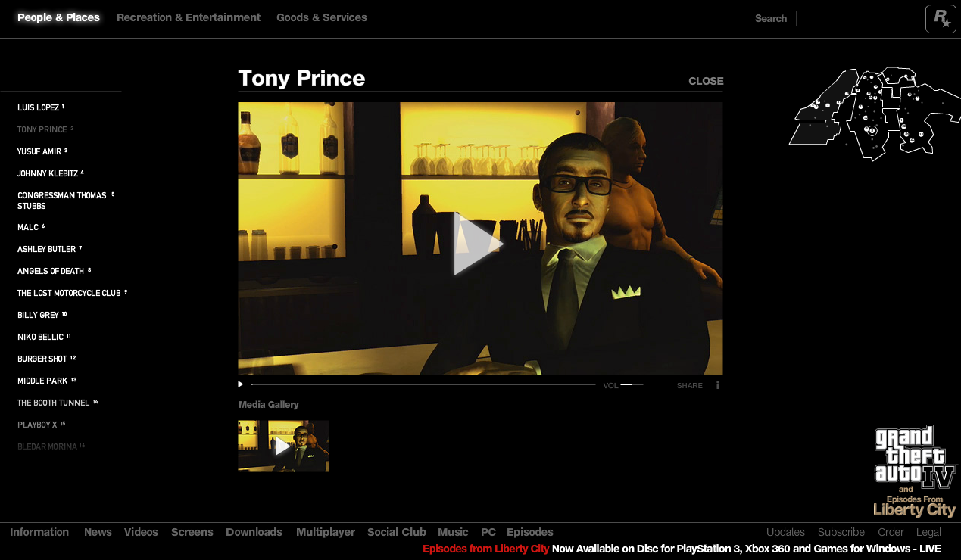This screenshot has height=560, width=961.
Task: View Angels of Death entry
Action: tap(54, 271)
